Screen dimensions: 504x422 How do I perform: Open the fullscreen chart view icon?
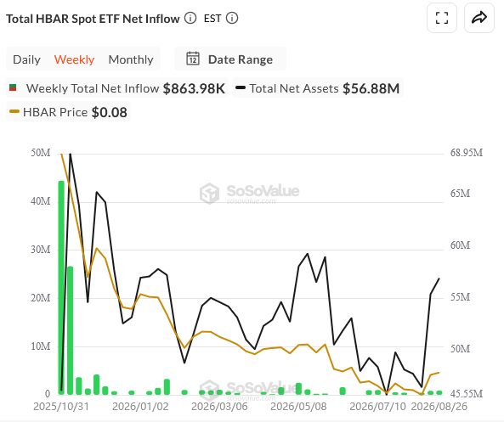point(442,18)
